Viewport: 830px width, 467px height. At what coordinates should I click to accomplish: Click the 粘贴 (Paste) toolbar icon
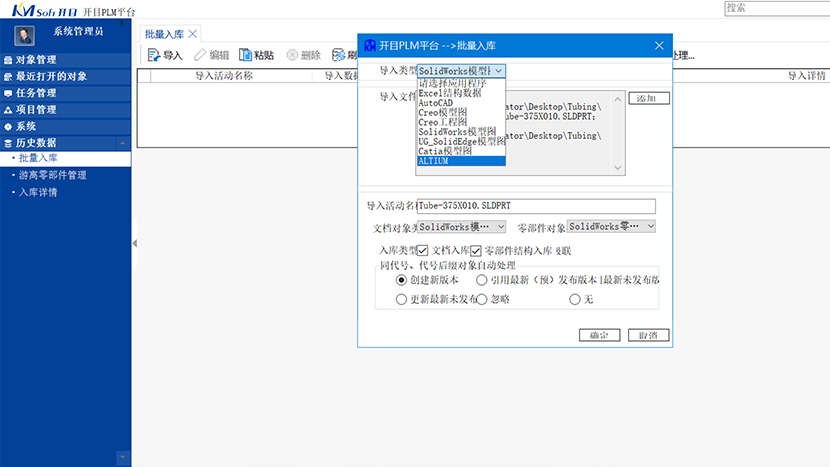click(x=247, y=55)
